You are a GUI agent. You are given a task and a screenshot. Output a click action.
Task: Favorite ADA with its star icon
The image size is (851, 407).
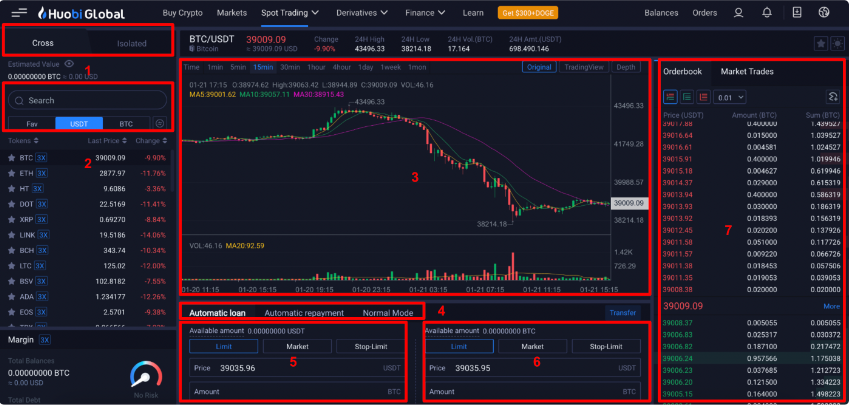coord(11,297)
